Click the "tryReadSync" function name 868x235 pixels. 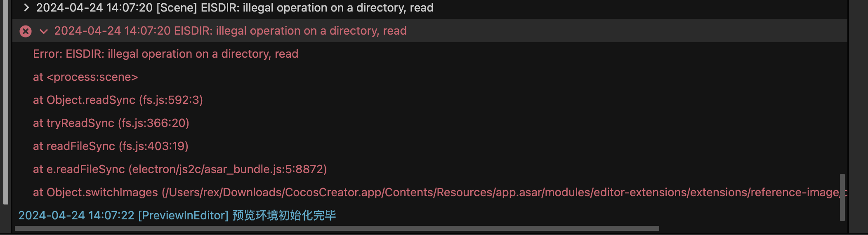[x=80, y=123]
